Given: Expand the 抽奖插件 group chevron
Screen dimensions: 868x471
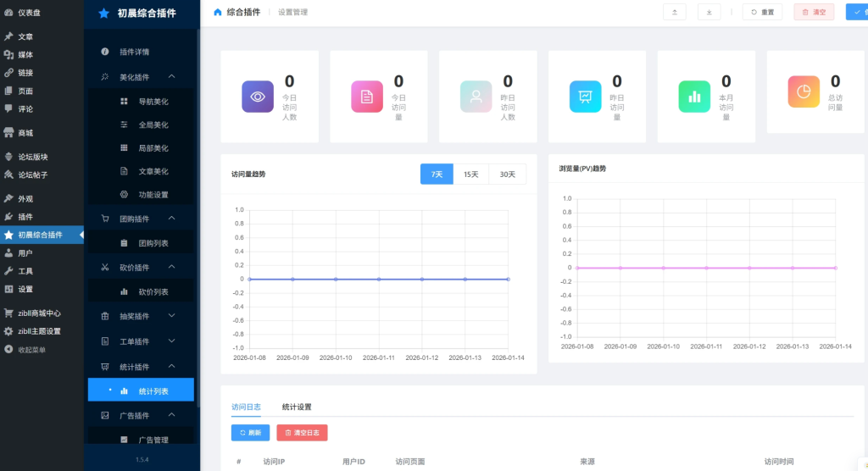Looking at the screenshot, I should (171, 315).
